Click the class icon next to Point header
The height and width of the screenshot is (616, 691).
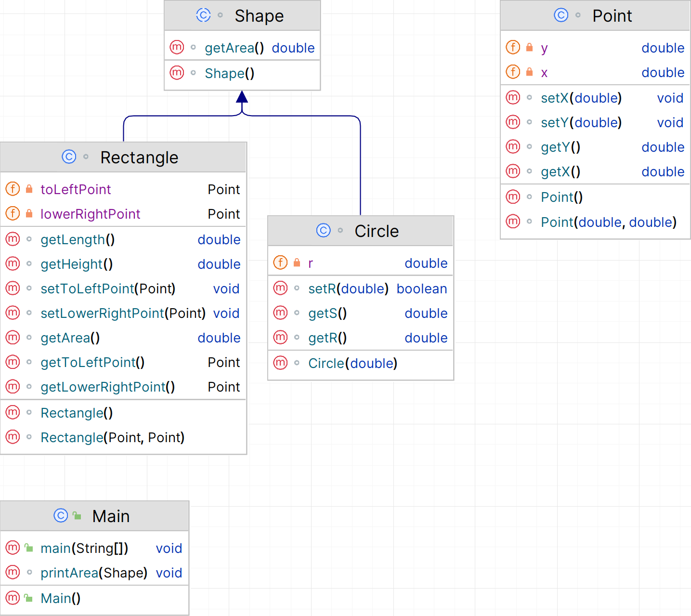click(561, 15)
